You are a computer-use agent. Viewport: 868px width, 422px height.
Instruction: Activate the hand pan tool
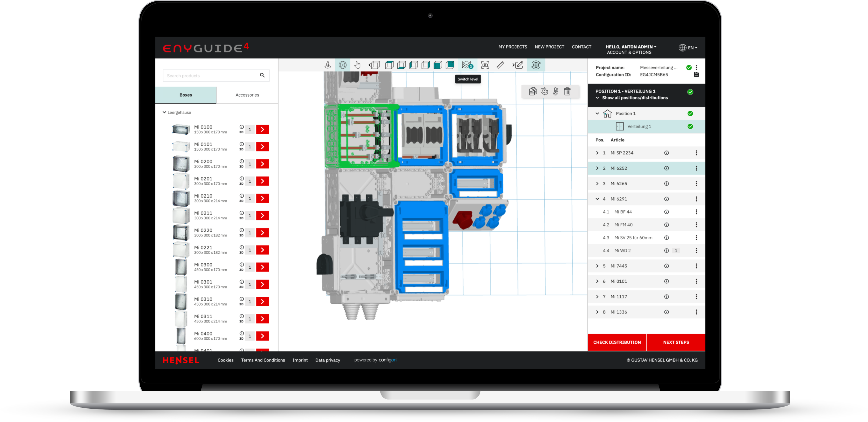click(x=357, y=65)
